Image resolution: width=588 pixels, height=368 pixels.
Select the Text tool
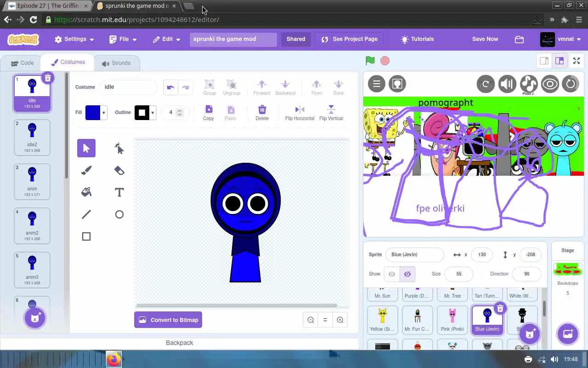(x=119, y=192)
